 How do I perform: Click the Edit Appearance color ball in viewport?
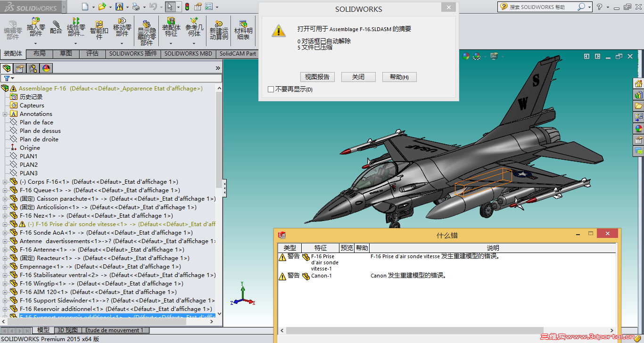click(x=466, y=56)
